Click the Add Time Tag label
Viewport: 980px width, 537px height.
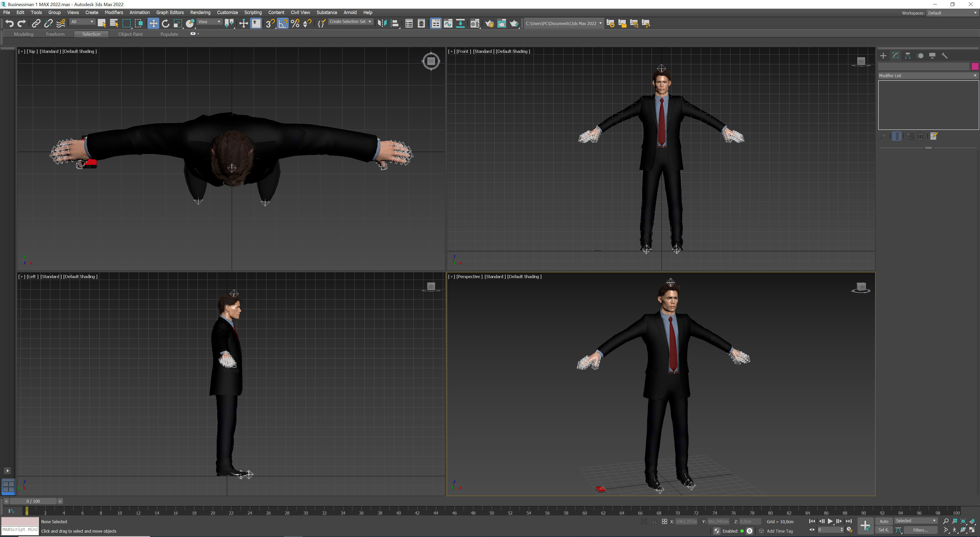point(779,531)
